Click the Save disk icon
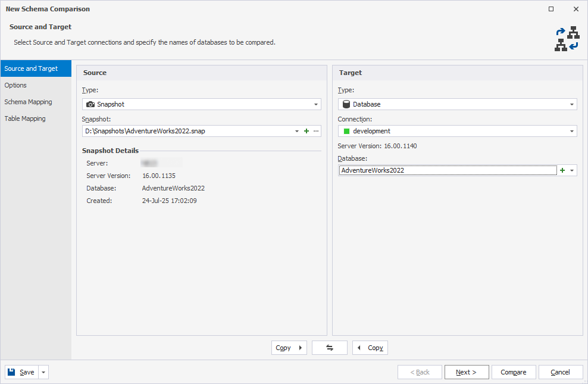Viewport: 588px width, 384px height. click(13, 371)
